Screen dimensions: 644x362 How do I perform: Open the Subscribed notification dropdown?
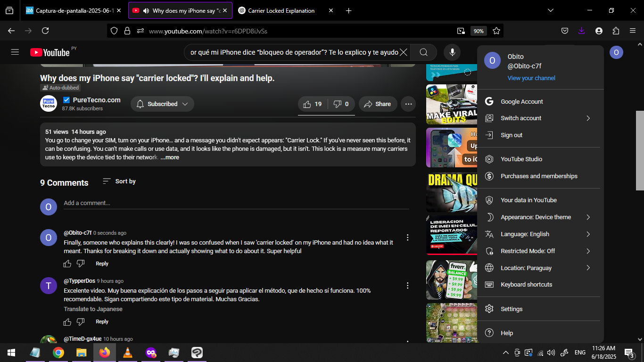point(162,104)
